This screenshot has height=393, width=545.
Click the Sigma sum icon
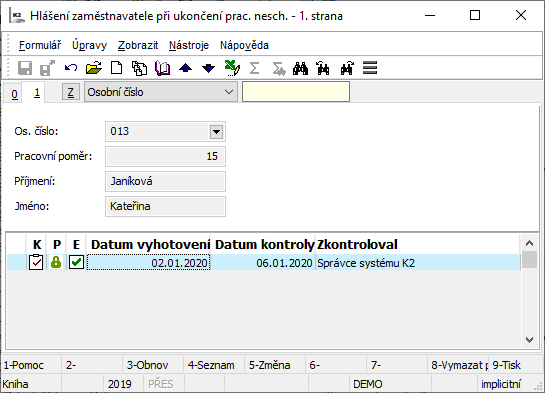pyautogui.click(x=254, y=68)
